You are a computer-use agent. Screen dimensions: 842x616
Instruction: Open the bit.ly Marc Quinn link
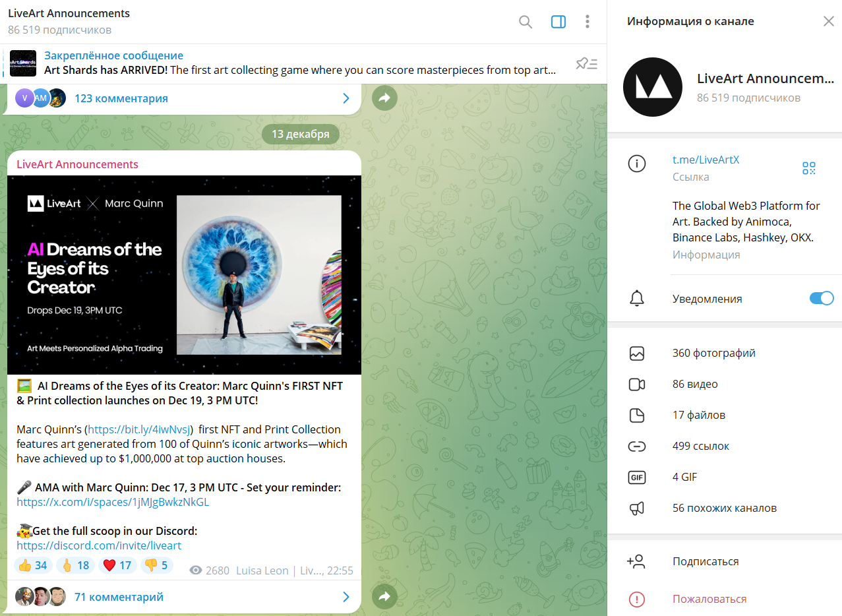pos(140,429)
